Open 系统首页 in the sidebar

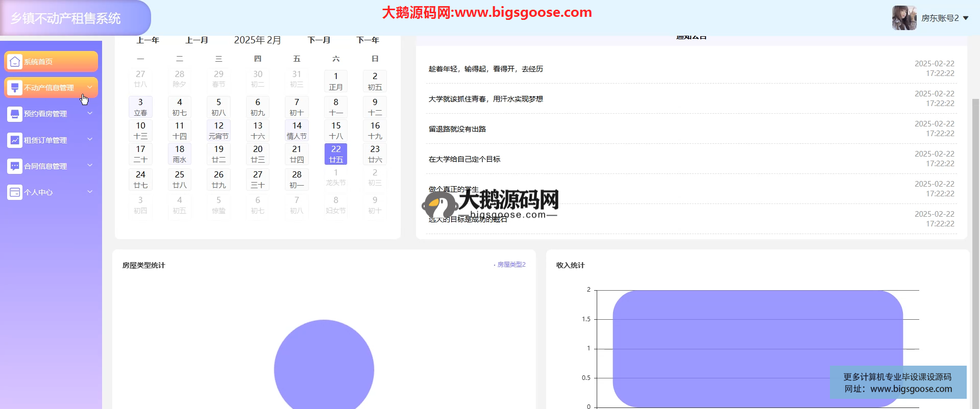coord(39,62)
